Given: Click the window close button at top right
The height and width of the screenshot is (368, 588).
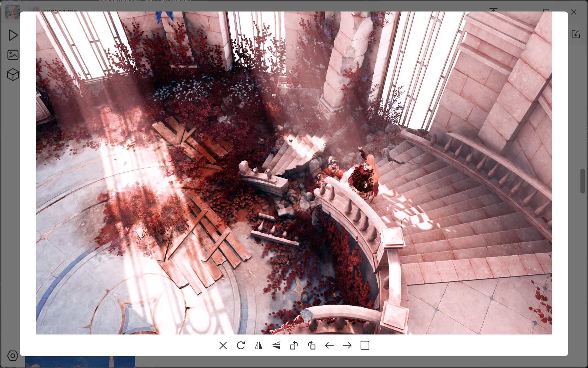Looking at the screenshot, I should coord(574,12).
